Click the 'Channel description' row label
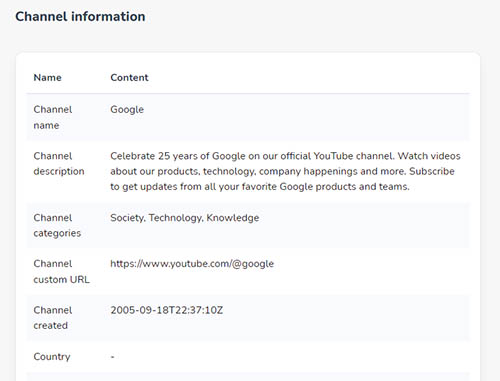 (59, 164)
